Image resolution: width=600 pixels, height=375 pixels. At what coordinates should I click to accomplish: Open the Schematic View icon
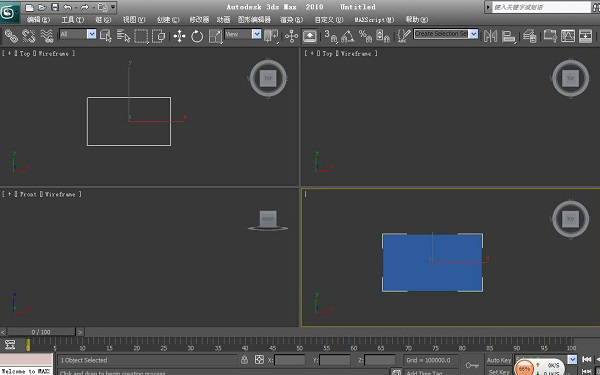pos(585,36)
